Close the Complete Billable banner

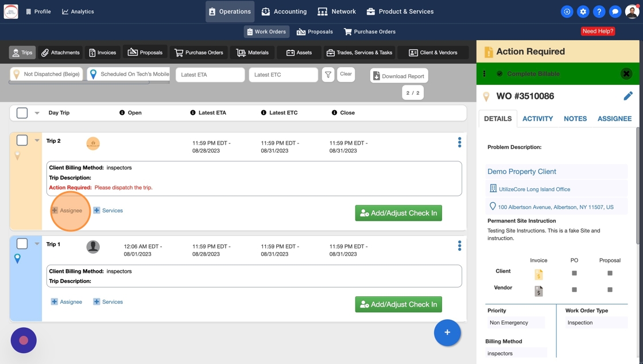(626, 74)
